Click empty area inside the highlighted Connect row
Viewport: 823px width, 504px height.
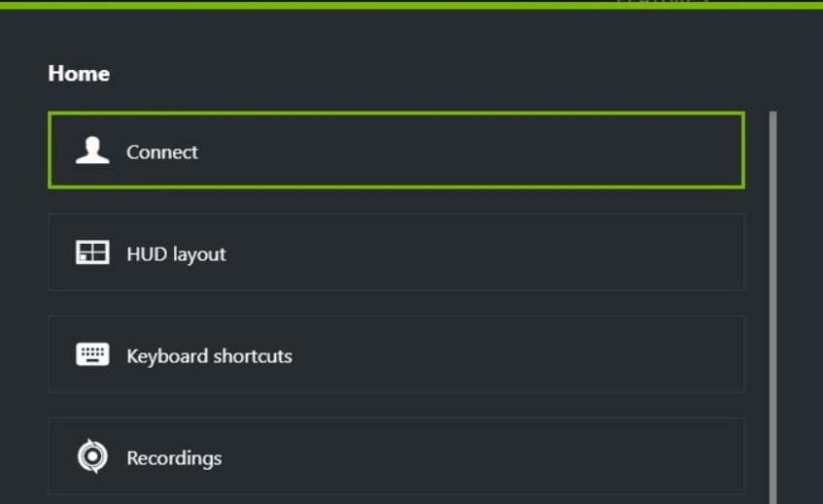click(472, 151)
